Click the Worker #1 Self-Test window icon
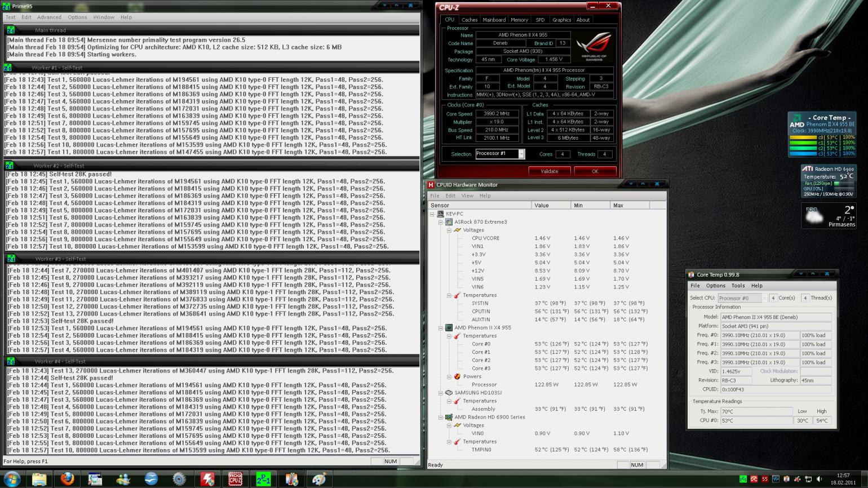 tap(8, 68)
